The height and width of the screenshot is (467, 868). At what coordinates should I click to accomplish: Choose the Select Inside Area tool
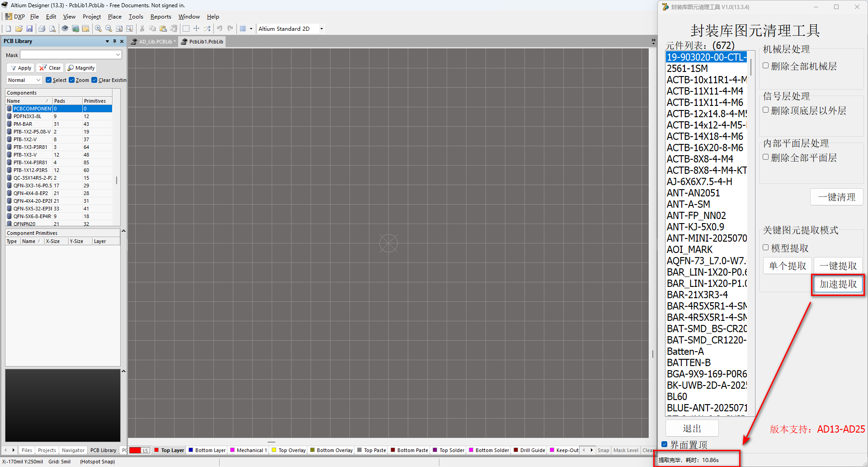click(186, 29)
